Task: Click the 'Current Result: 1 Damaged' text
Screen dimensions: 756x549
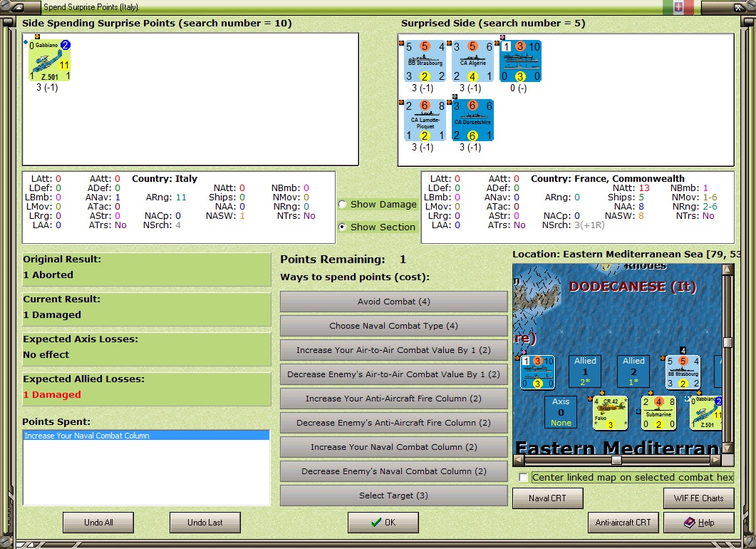Action: (x=62, y=307)
